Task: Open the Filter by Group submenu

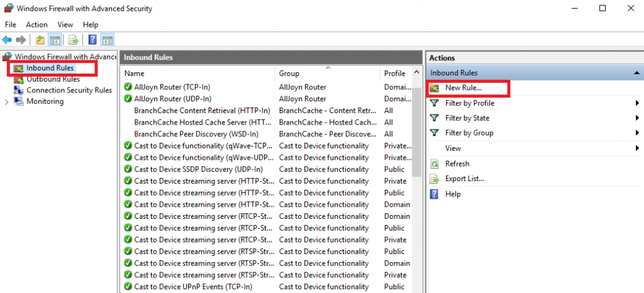Action: point(535,133)
